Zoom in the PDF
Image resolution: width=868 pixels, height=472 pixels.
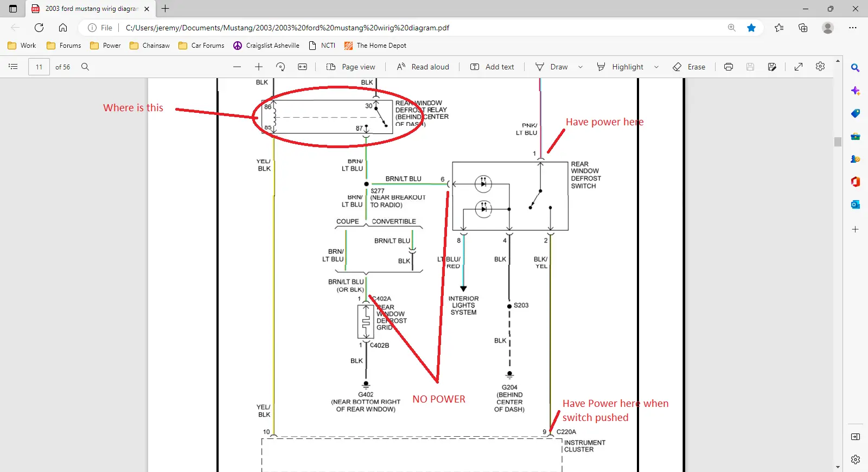(259, 67)
